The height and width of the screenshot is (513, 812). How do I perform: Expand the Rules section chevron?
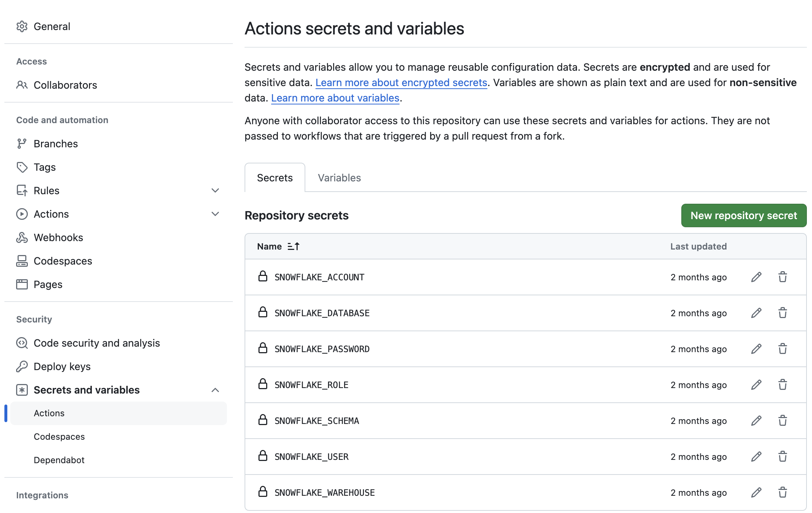click(215, 191)
